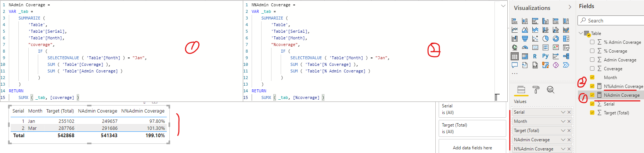Check the % Coverage field
Viewport: 644px width, 153px height.
592,51
